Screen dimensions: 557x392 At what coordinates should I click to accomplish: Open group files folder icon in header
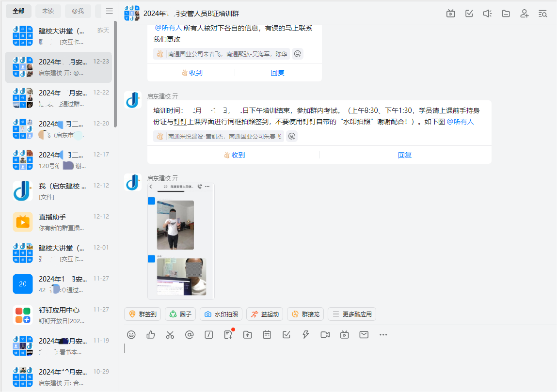506,14
